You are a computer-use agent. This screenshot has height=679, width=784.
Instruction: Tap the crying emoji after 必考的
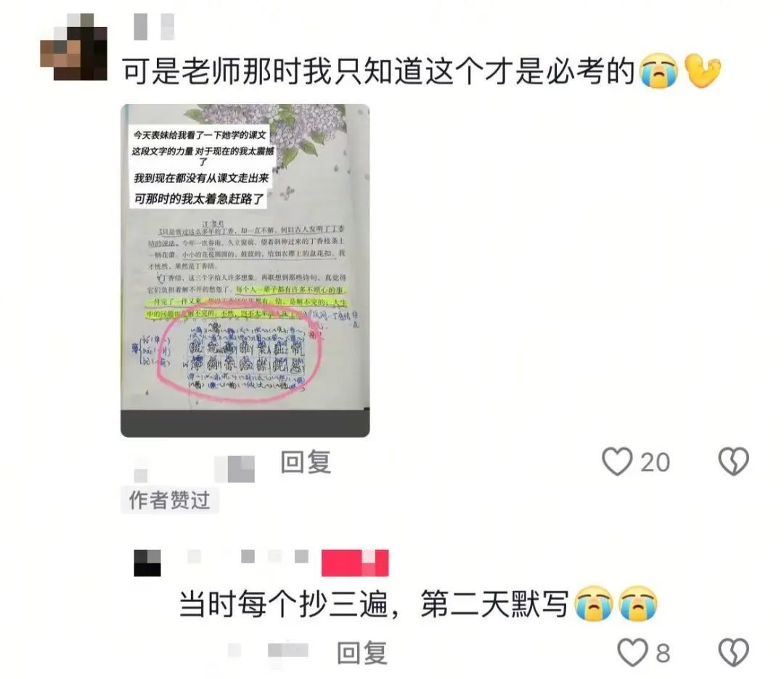click(x=659, y=70)
